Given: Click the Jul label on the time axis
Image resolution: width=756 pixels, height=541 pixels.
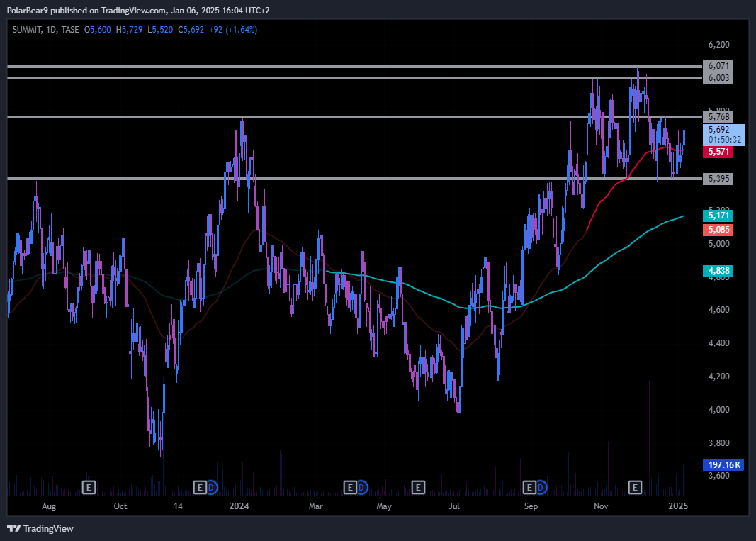Looking at the screenshot, I should coord(453,506).
